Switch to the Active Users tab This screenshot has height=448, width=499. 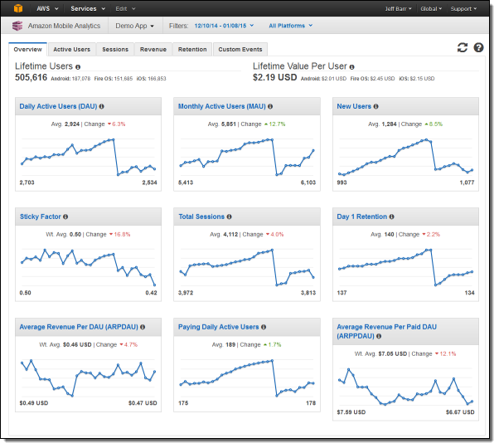(72, 50)
